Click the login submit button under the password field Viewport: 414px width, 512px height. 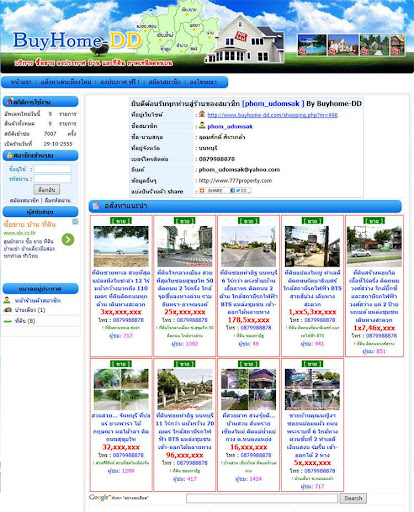click(x=47, y=190)
